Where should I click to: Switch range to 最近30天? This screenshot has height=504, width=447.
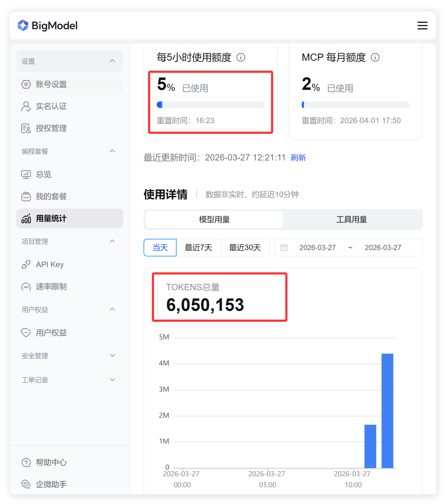point(245,248)
